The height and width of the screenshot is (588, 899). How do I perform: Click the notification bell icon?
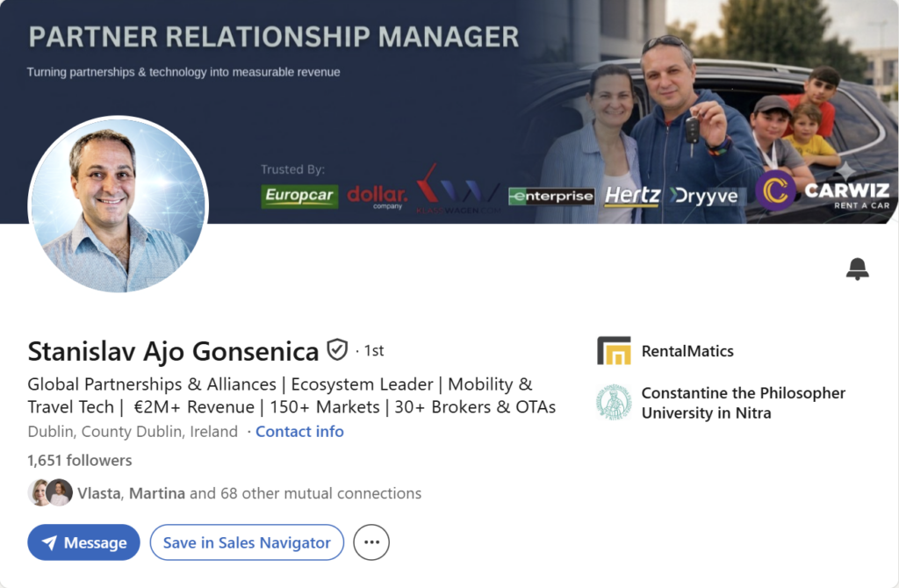click(857, 269)
